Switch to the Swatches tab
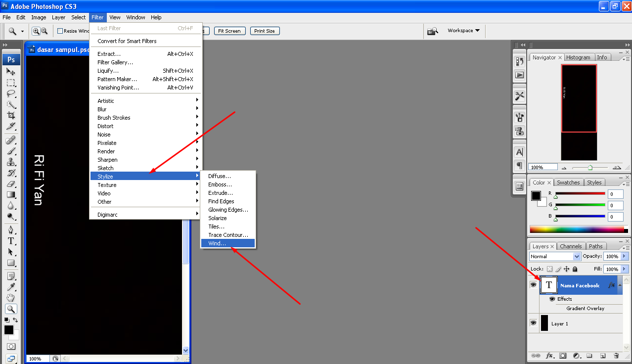The width and height of the screenshot is (632, 364). coord(568,182)
